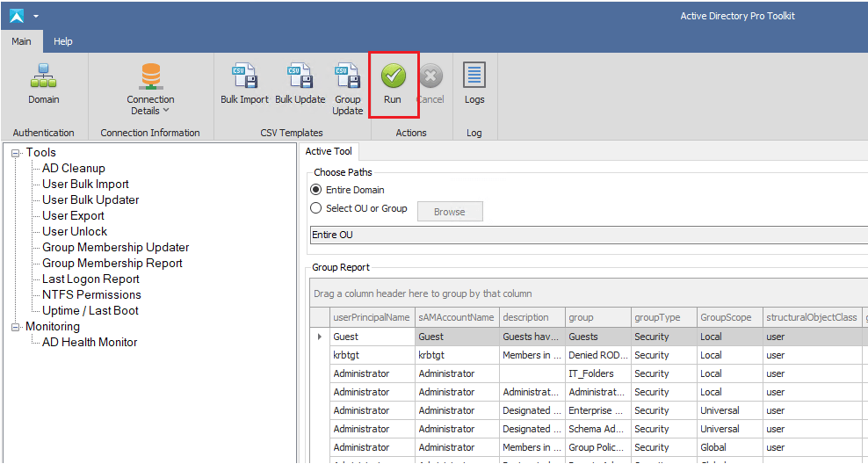Sort by userPrincipalName column header

pyautogui.click(x=372, y=317)
